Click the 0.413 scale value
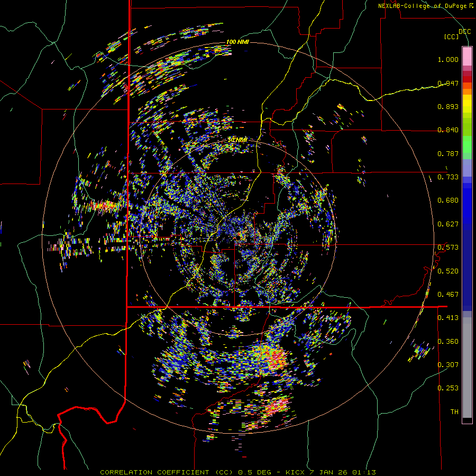 click(448, 318)
